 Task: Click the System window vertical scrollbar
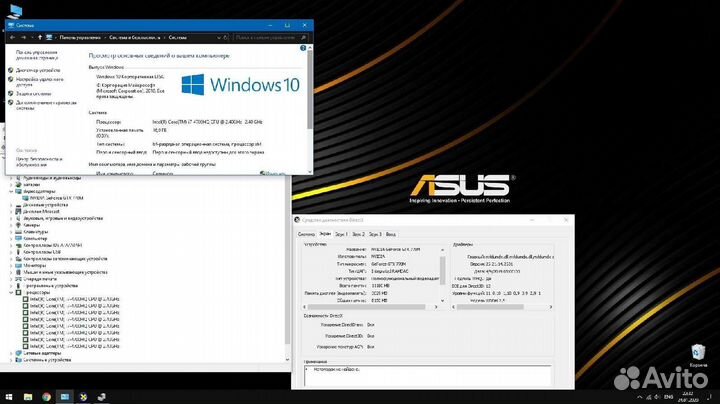310,90
